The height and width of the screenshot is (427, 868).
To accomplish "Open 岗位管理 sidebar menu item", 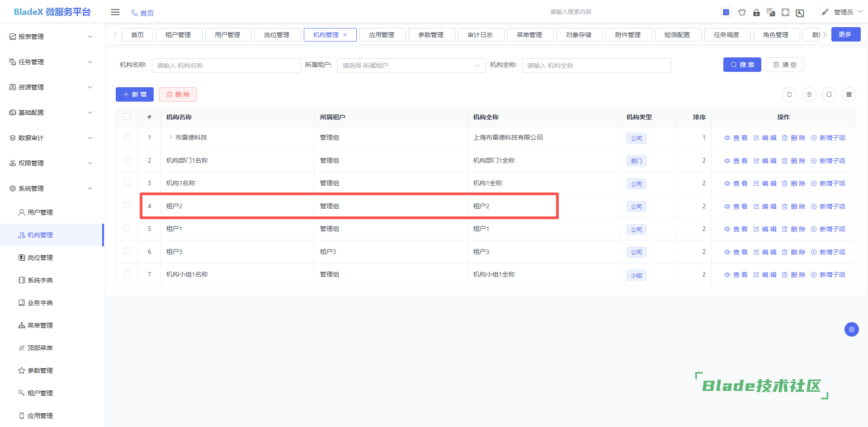I will tap(52, 258).
